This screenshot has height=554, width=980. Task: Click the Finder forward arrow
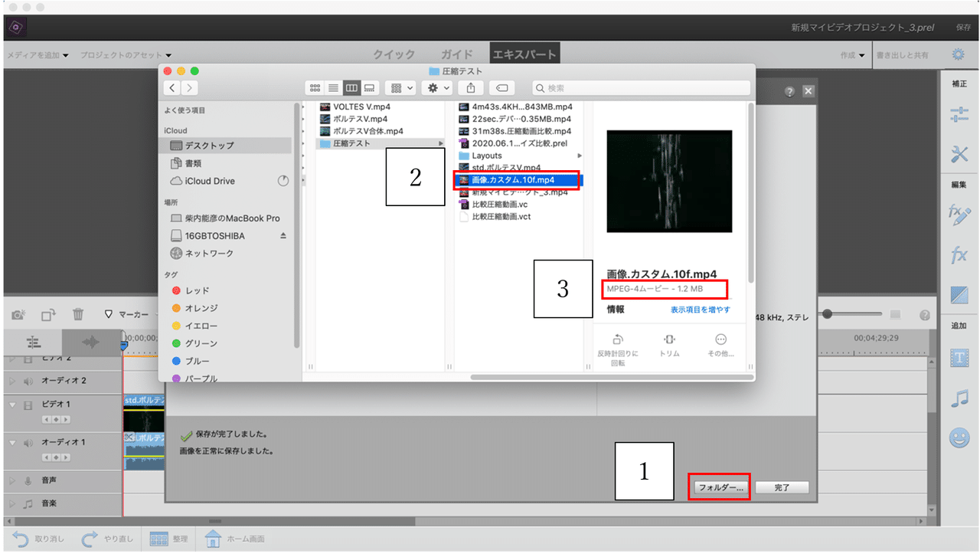191,88
